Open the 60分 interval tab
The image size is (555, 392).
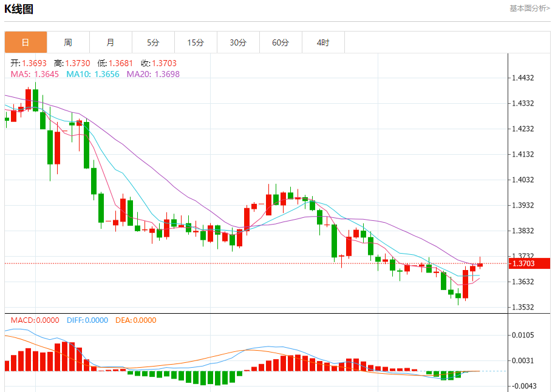[281, 42]
